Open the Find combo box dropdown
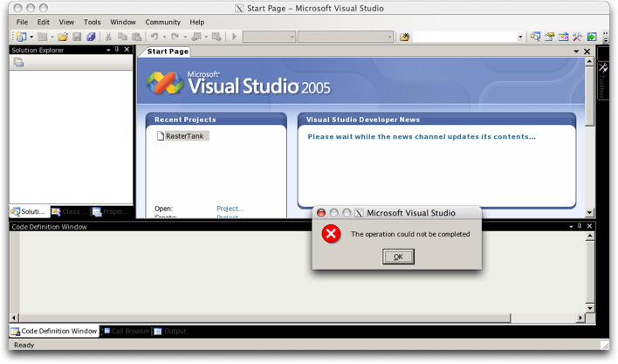 coord(520,37)
